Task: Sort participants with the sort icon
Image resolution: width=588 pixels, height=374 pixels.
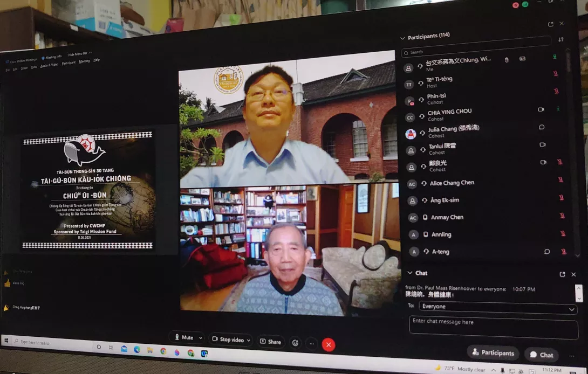Action: [560, 39]
